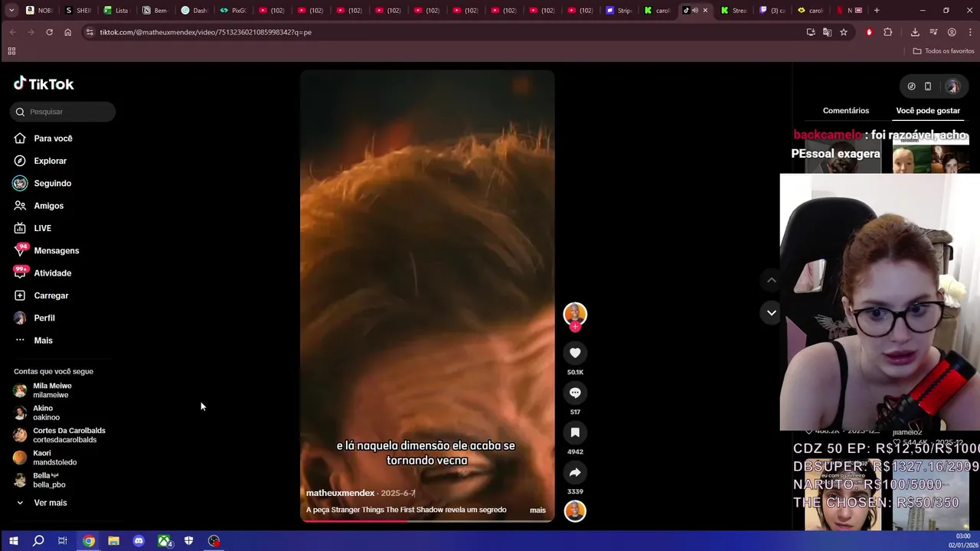
Task: Translate page icon in address bar
Action: click(x=827, y=32)
